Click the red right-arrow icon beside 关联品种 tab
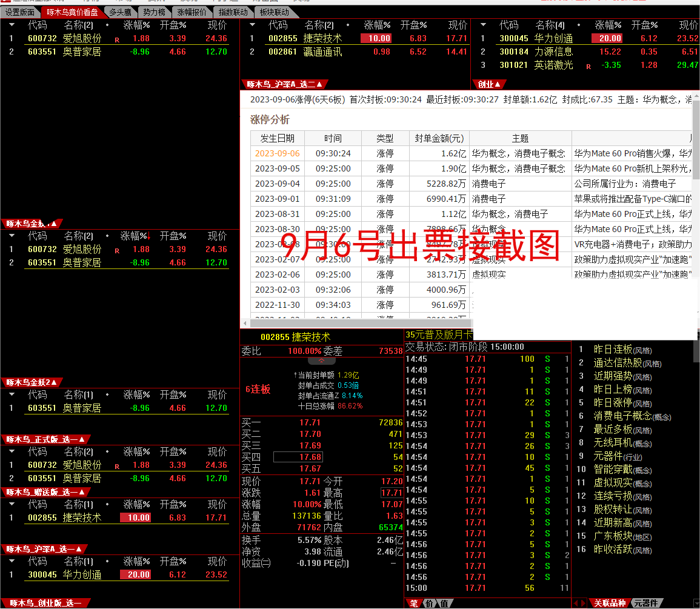Viewport: 700px width, 609px height. pyautogui.click(x=582, y=604)
